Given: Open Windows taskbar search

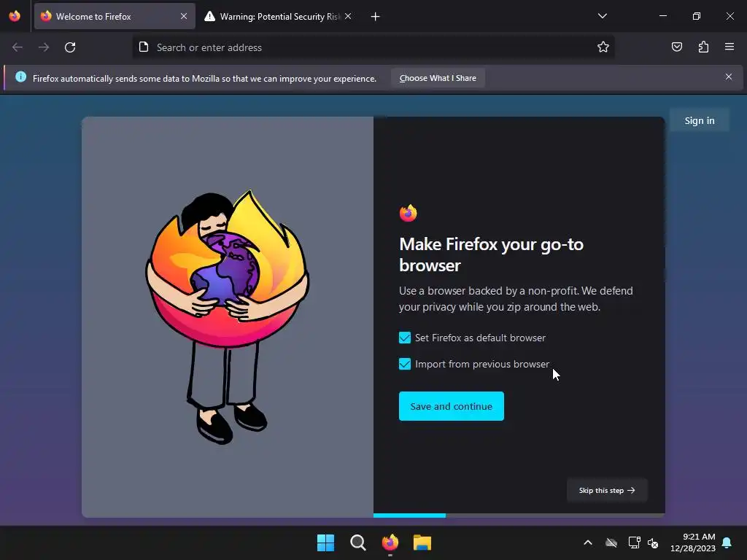Looking at the screenshot, I should point(357,542).
